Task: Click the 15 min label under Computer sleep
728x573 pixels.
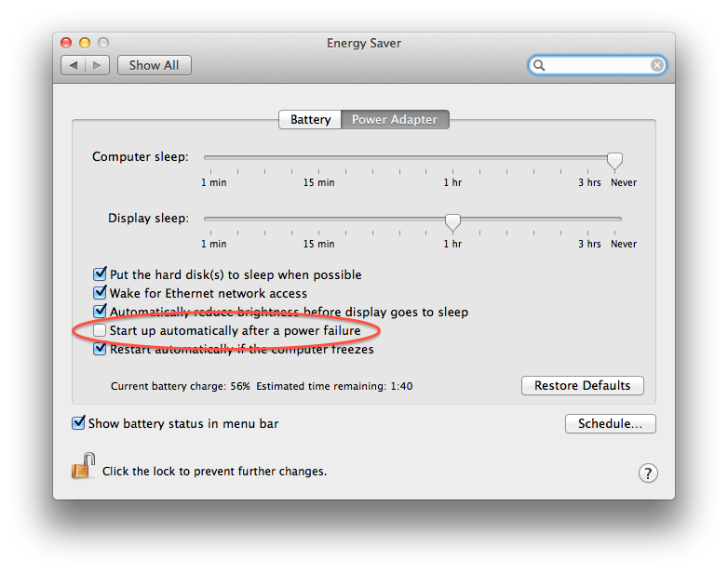Action: click(x=319, y=182)
